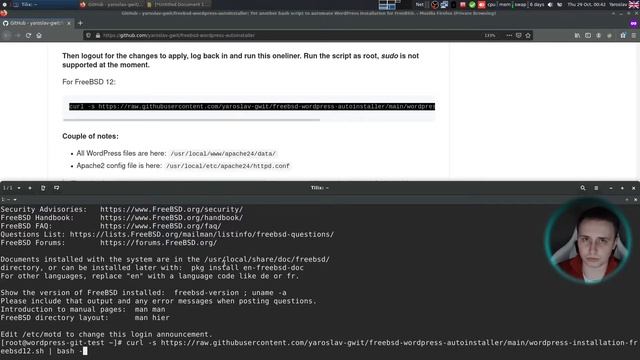Open Firefox account icon in toolbar
This screenshot has height=360, width=640.
point(598,36)
